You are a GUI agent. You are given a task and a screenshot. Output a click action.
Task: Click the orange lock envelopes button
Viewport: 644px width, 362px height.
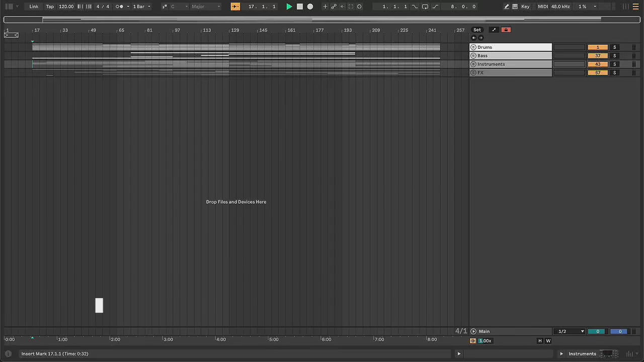(x=506, y=30)
